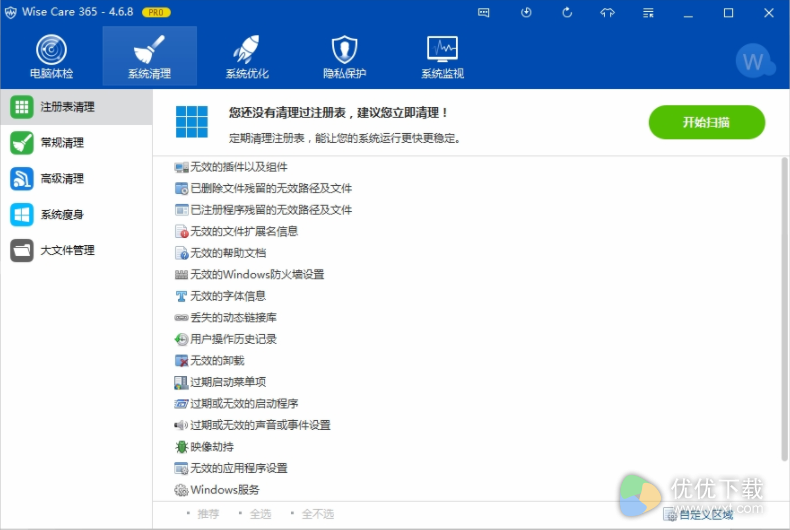This screenshot has width=790, height=530.
Task: Open 系统瘦身 in the sidebar
Action: [76, 215]
